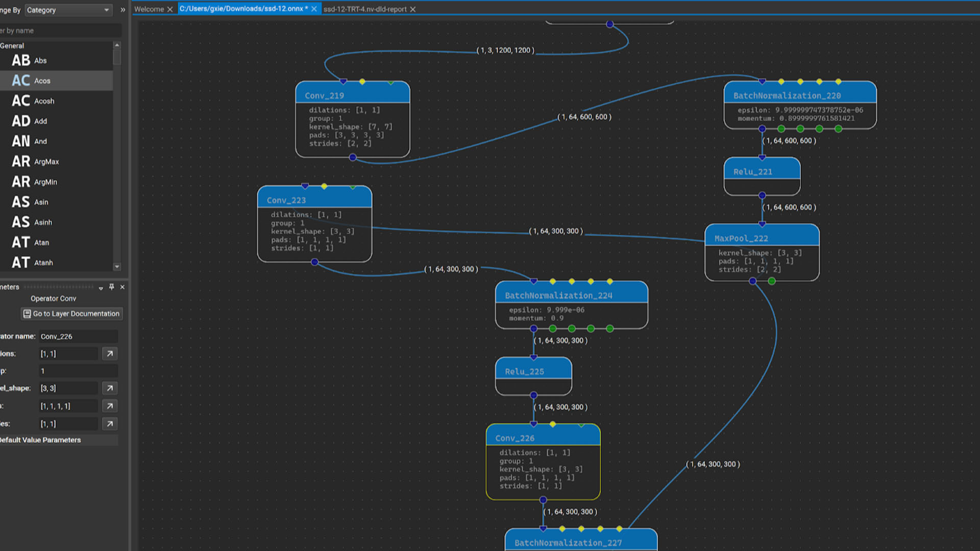980x551 pixels.
Task: Close the Parameters panel
Action: (x=122, y=287)
